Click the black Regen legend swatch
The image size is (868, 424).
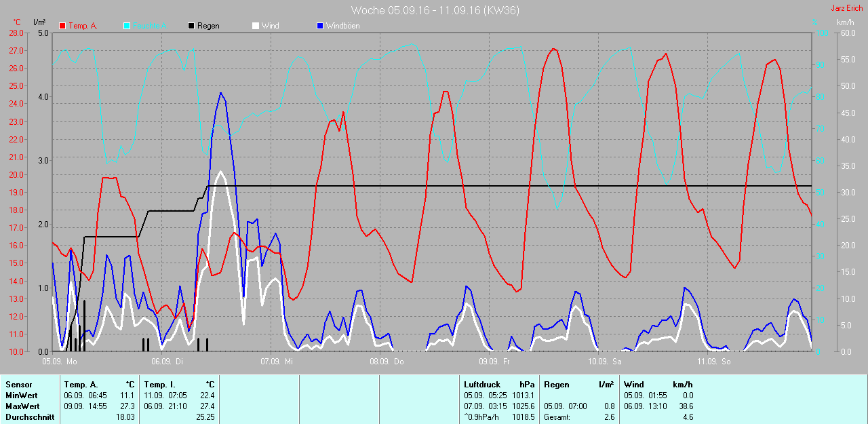191,26
